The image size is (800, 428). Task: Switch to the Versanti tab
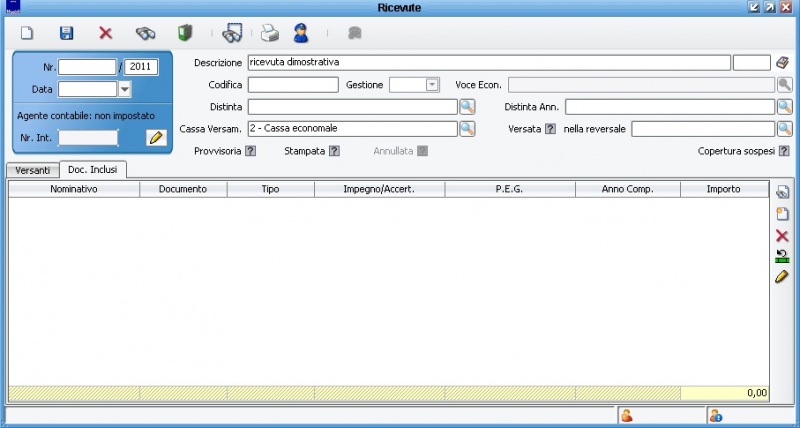pos(32,170)
